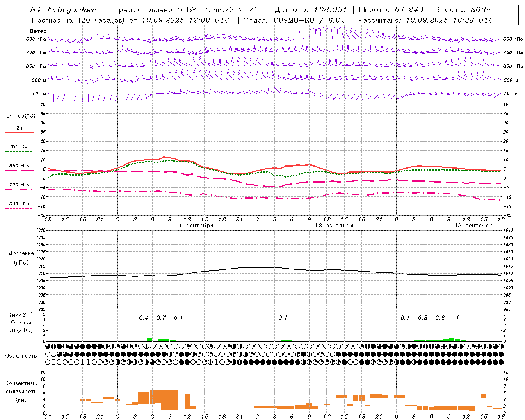Click the (мм/3ч.) unit label
525x420 pixels.
point(21,315)
